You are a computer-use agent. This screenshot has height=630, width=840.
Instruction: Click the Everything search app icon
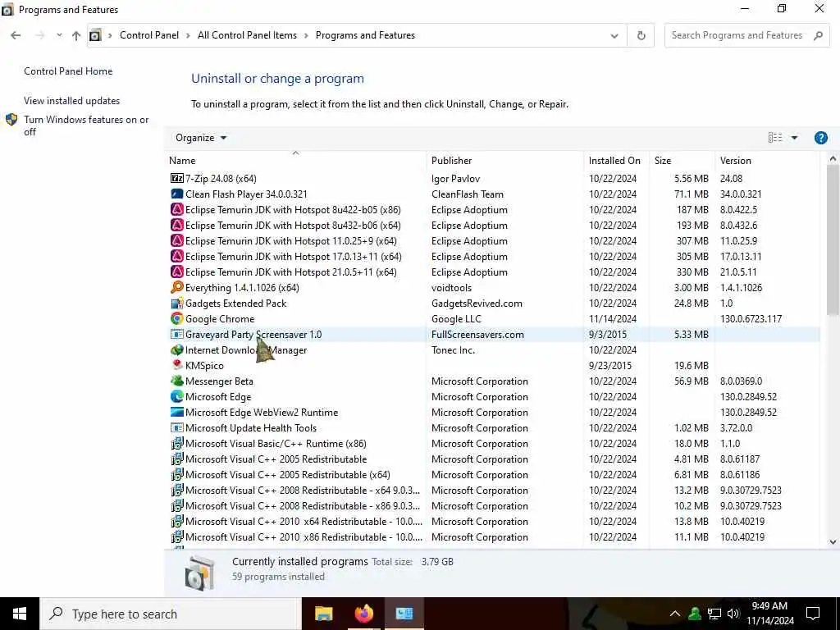177,288
